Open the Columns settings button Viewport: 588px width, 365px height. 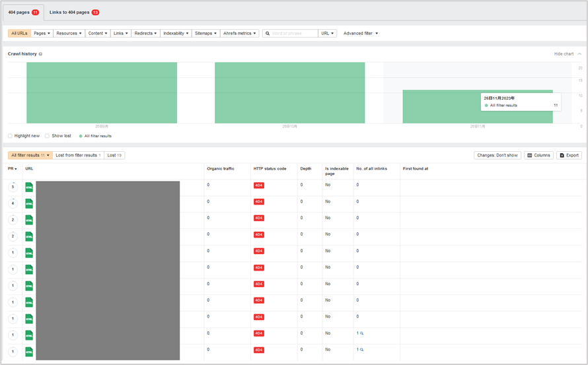[x=538, y=155]
